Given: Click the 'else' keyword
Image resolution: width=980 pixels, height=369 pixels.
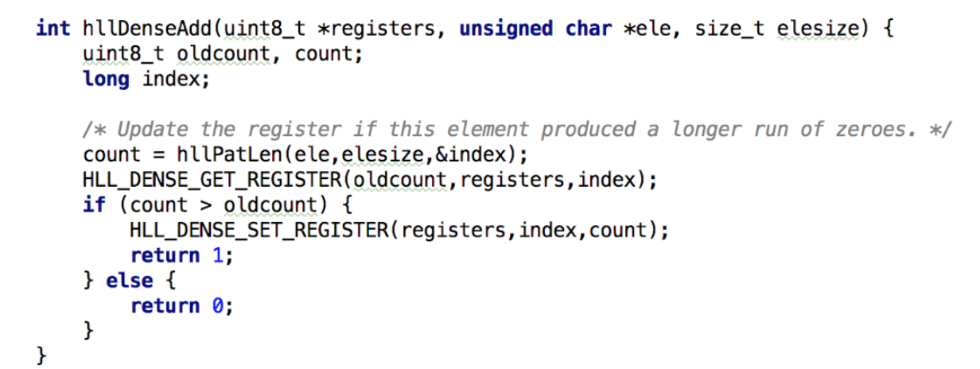Looking at the screenshot, I should point(129,280).
